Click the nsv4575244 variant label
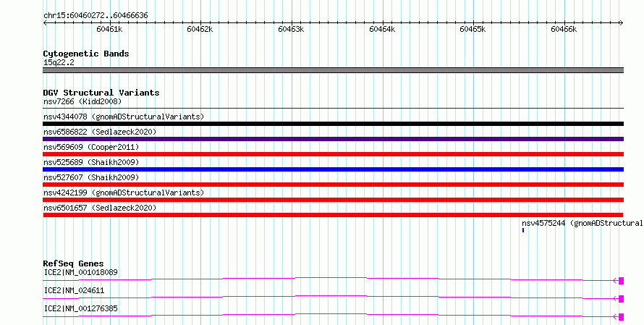The image size is (644, 325). pyautogui.click(x=582, y=223)
